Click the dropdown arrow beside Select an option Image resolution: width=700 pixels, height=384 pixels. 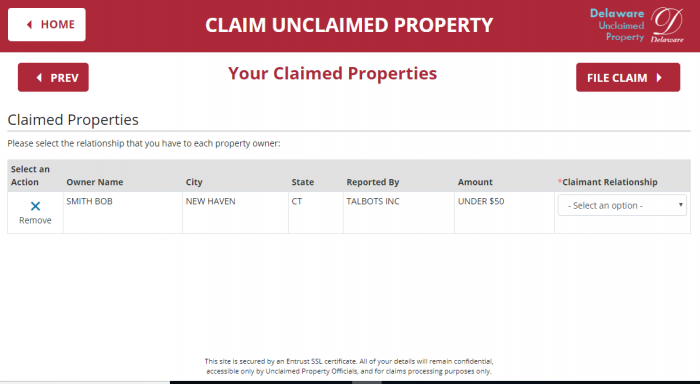[x=680, y=205]
